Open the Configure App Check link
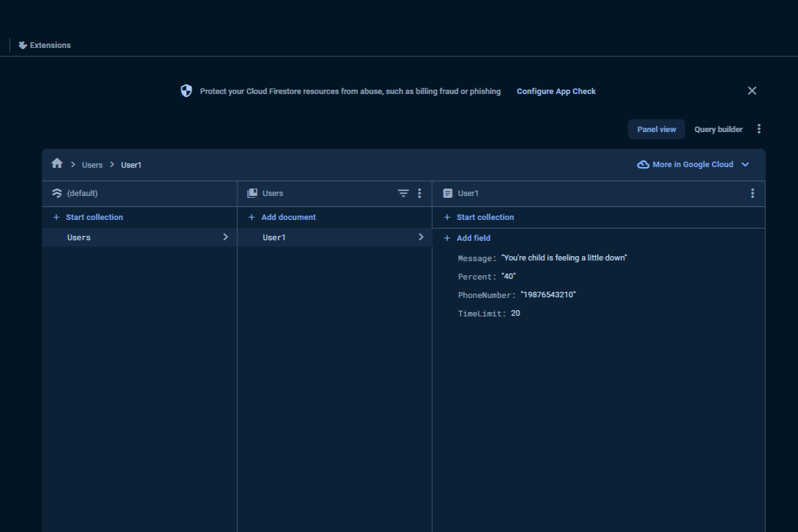 pyautogui.click(x=556, y=91)
